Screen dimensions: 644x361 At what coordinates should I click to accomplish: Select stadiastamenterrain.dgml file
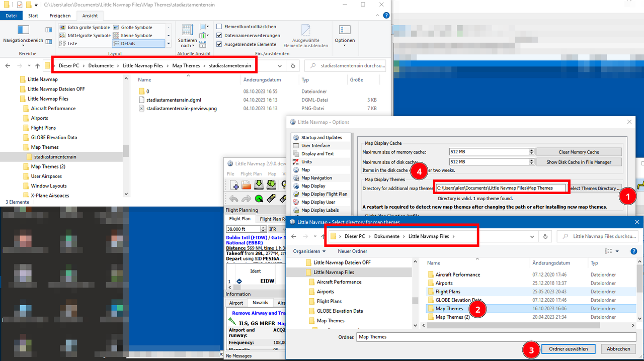coord(174,100)
